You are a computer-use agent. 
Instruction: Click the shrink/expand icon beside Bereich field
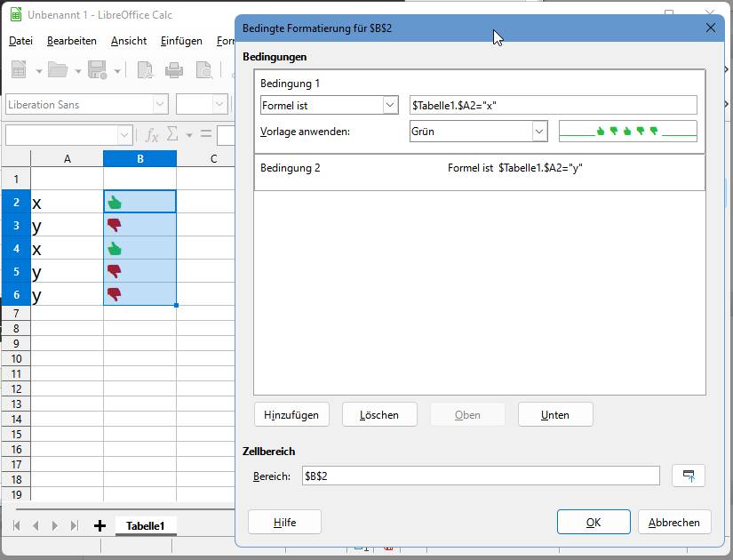pyautogui.click(x=688, y=476)
